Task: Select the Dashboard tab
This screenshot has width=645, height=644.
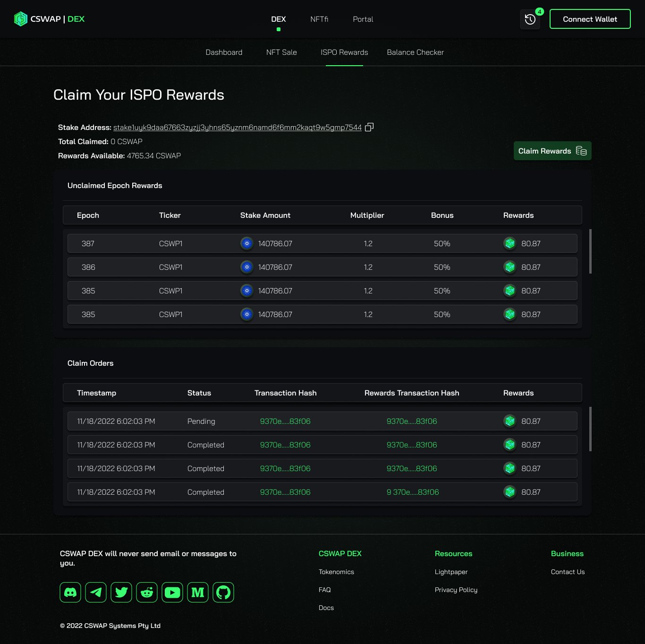Action: [x=224, y=52]
